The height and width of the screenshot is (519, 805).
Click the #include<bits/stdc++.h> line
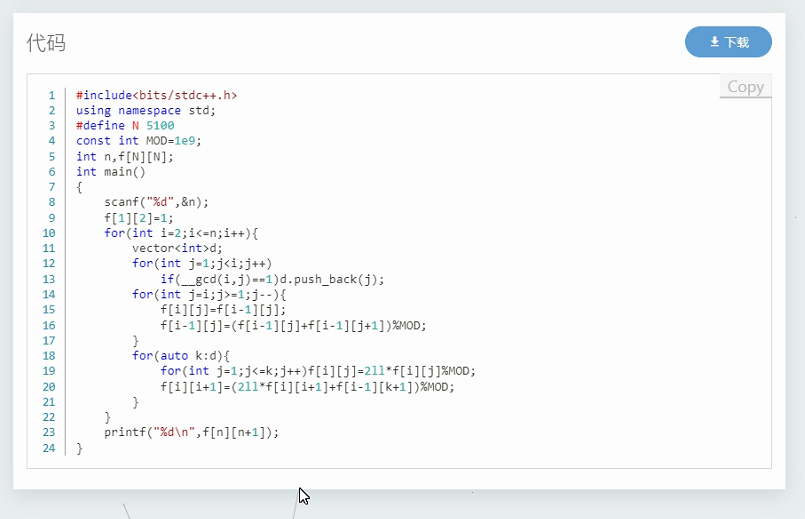click(156, 96)
